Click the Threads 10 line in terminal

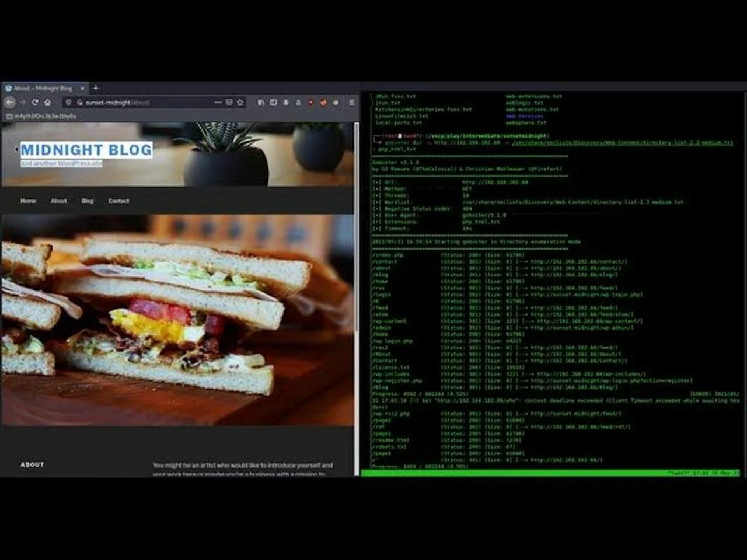[421, 195]
